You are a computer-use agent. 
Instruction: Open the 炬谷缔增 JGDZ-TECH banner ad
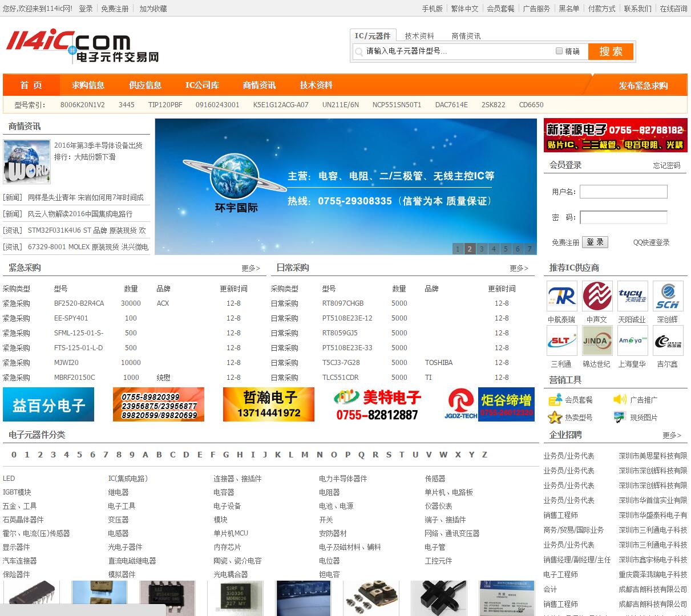489,404
